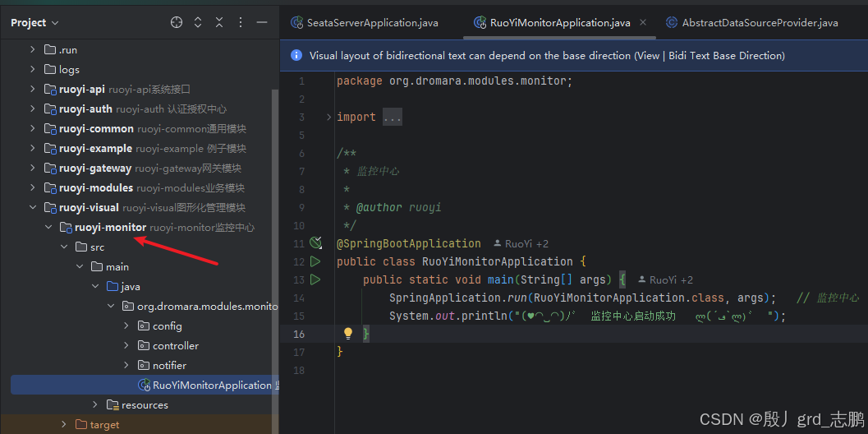Click the @SpringBootApplication annotation

coord(408,243)
